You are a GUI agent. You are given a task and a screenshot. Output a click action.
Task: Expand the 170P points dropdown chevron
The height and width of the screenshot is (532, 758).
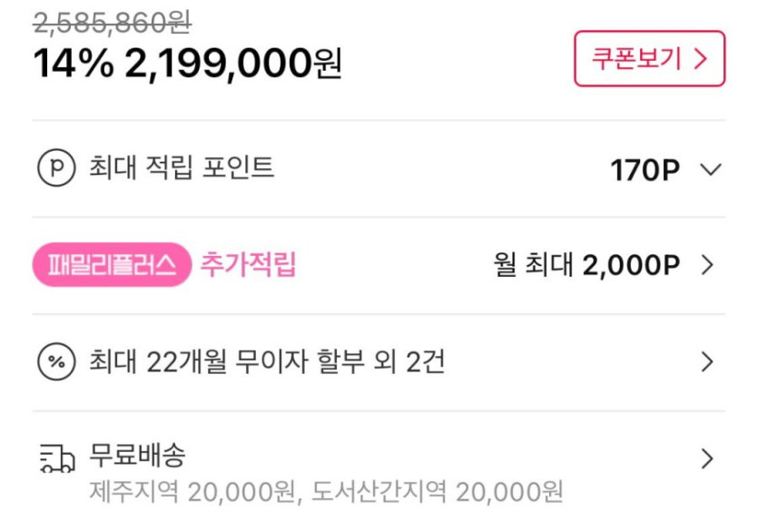711,170
